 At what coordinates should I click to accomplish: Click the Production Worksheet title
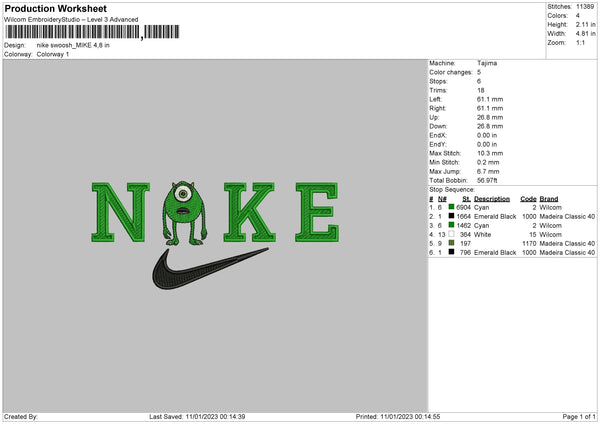55,8
